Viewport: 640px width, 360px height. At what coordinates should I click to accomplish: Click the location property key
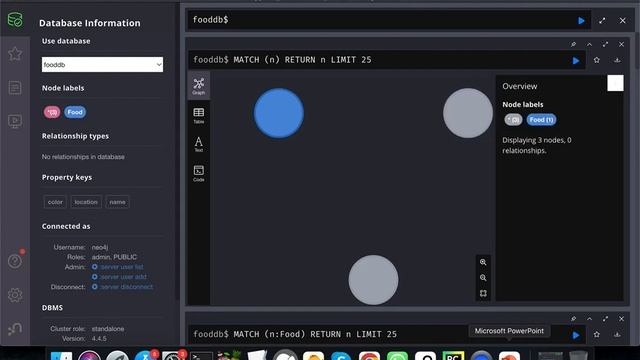pyautogui.click(x=86, y=202)
